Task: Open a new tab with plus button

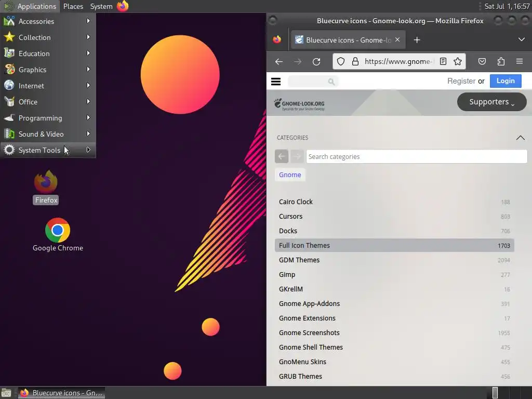Action: [417, 40]
